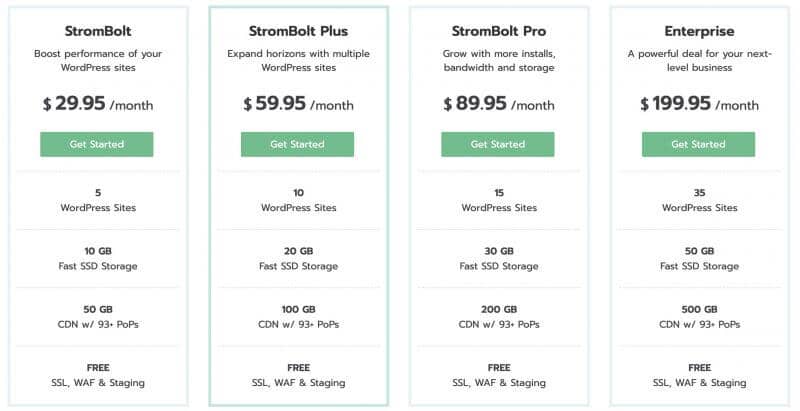Click the $59.95 /month price
The width and height of the screenshot is (800, 411).
coord(298,104)
